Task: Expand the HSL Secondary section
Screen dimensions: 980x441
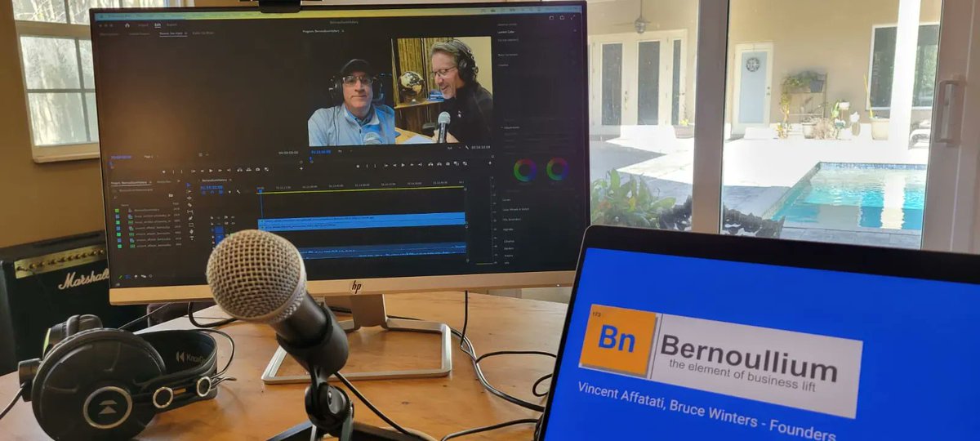Action: click(x=512, y=220)
